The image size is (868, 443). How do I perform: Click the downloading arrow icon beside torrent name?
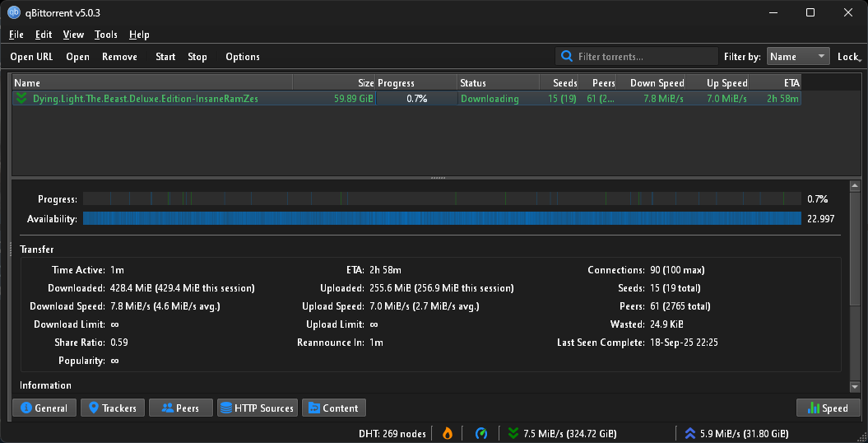[x=21, y=99]
